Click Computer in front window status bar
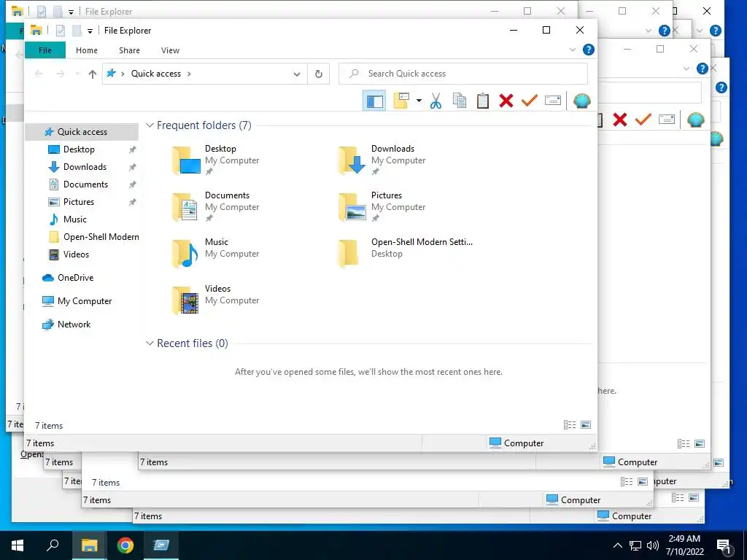Viewport: 747px width, 560px height. pyautogui.click(x=516, y=443)
